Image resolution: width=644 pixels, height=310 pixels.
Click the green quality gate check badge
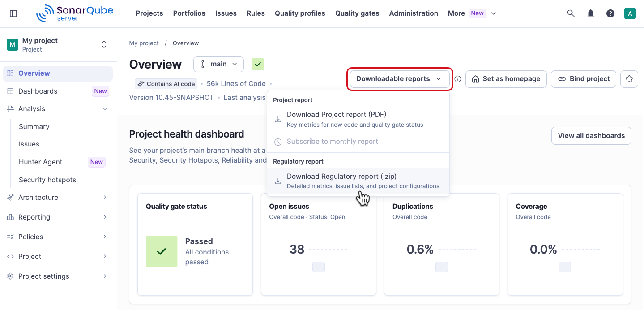coord(258,64)
